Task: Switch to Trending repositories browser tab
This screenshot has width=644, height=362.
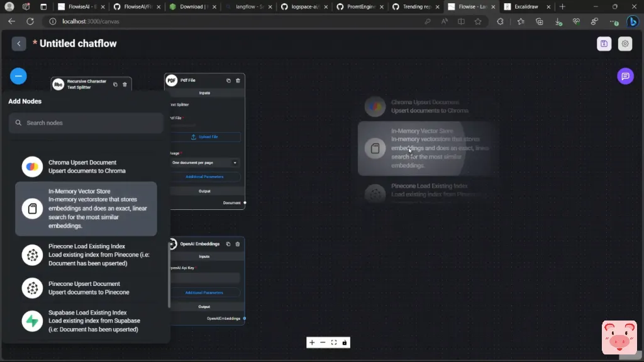Action: point(416,6)
